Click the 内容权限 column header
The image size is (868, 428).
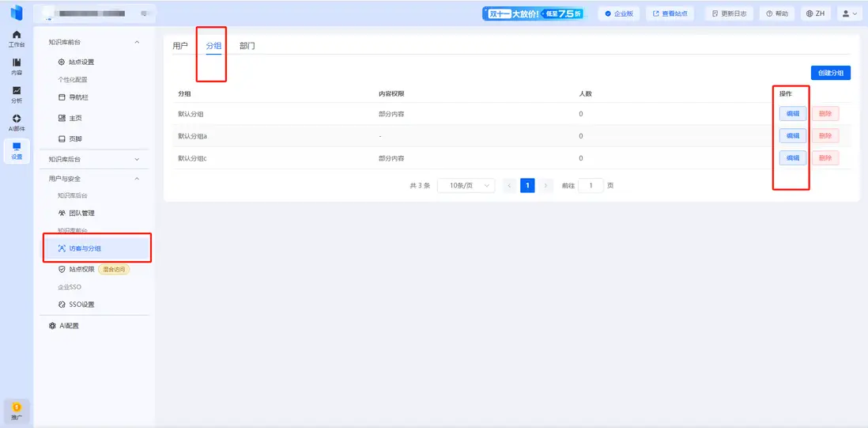tap(391, 93)
